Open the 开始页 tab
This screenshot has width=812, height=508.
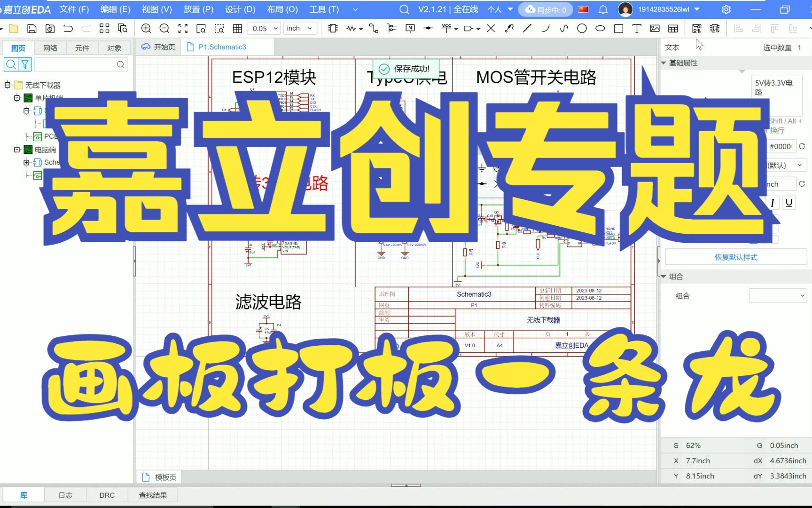pos(158,47)
